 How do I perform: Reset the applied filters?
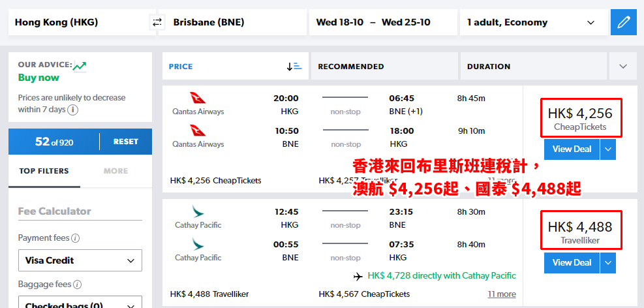pyautogui.click(x=126, y=142)
